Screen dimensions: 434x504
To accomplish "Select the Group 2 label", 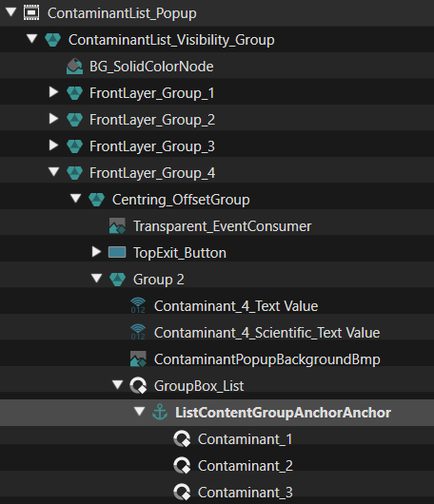I will tap(159, 280).
